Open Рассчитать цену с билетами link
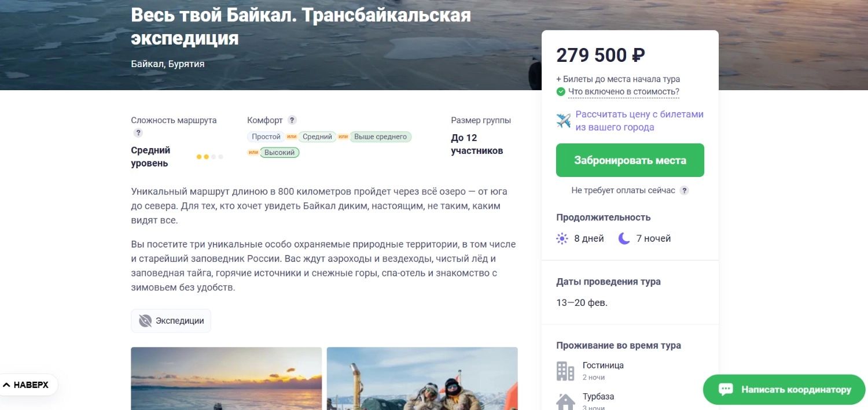Viewport: 868px width, 410px height. (639, 120)
